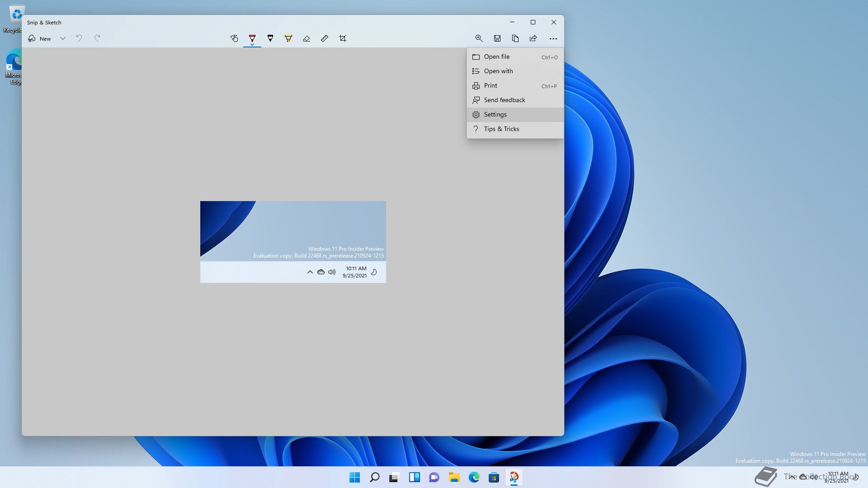Click the Undo arrow
Screen dimensions: 868x488
pos(79,38)
